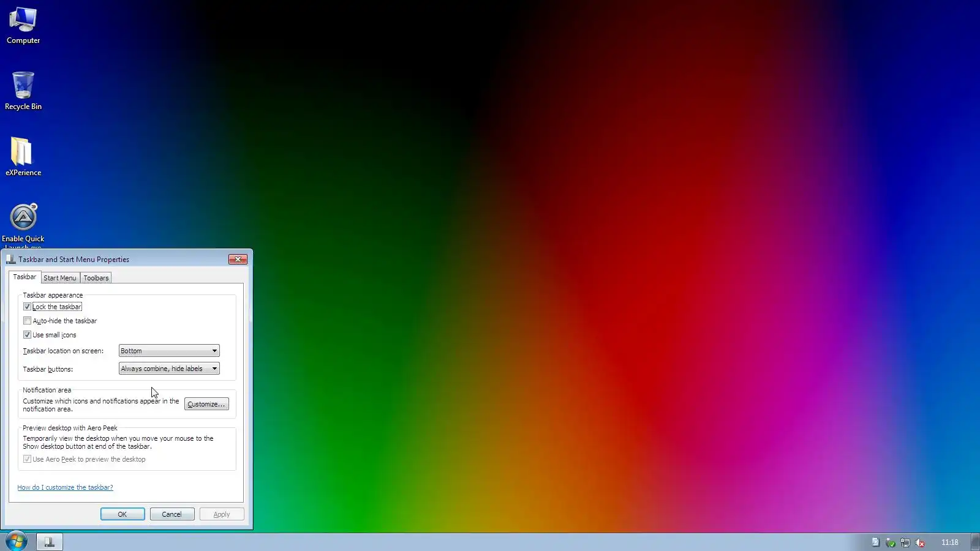This screenshot has height=551, width=980.
Task: Click the Show desktop button at taskbar end
Action: (x=975, y=542)
